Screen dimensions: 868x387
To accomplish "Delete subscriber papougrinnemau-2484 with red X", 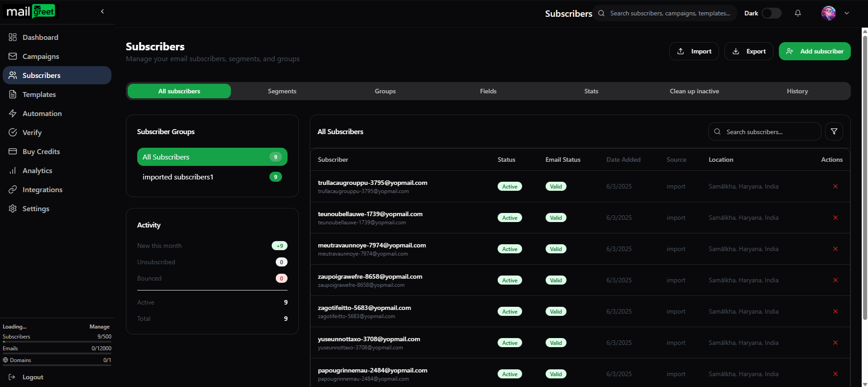I will 835,374.
